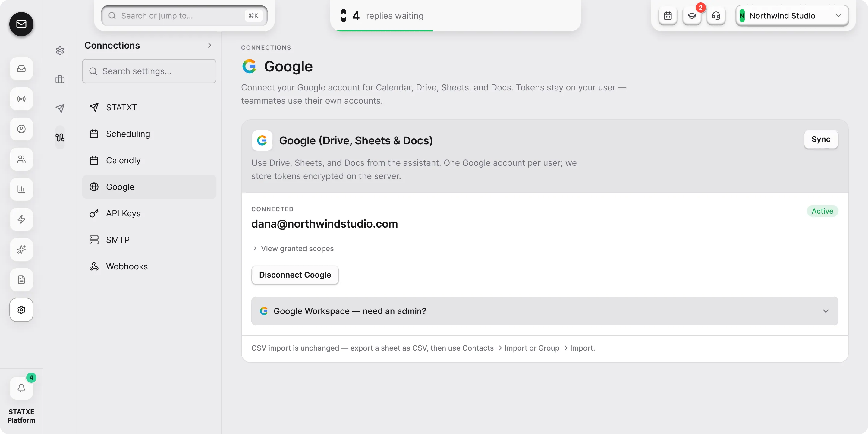
Task: Click the Sync button
Action: [821, 139]
